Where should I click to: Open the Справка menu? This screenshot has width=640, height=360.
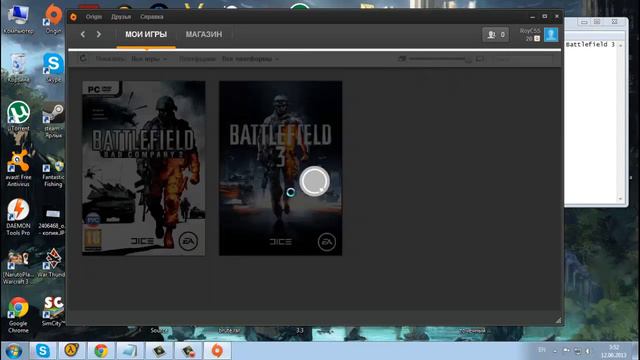point(151,17)
